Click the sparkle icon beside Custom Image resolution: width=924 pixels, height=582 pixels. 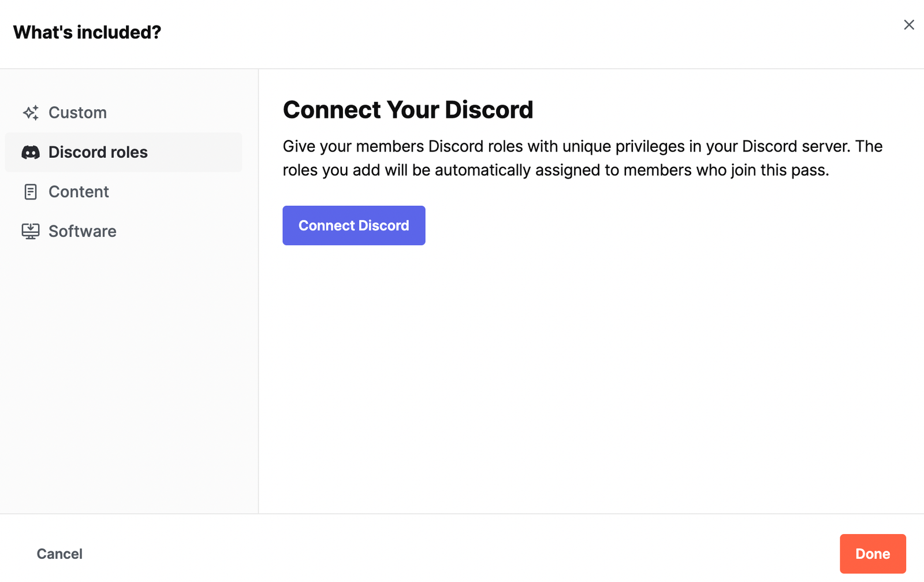coord(31,113)
